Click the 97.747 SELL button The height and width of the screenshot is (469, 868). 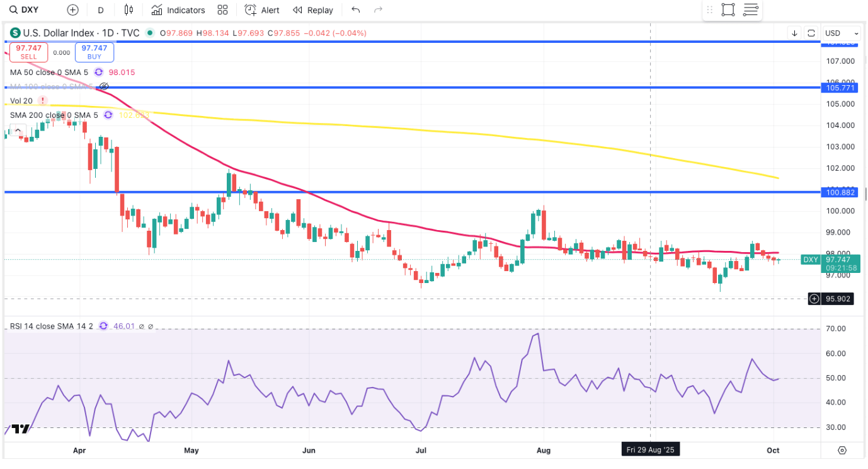tap(29, 52)
